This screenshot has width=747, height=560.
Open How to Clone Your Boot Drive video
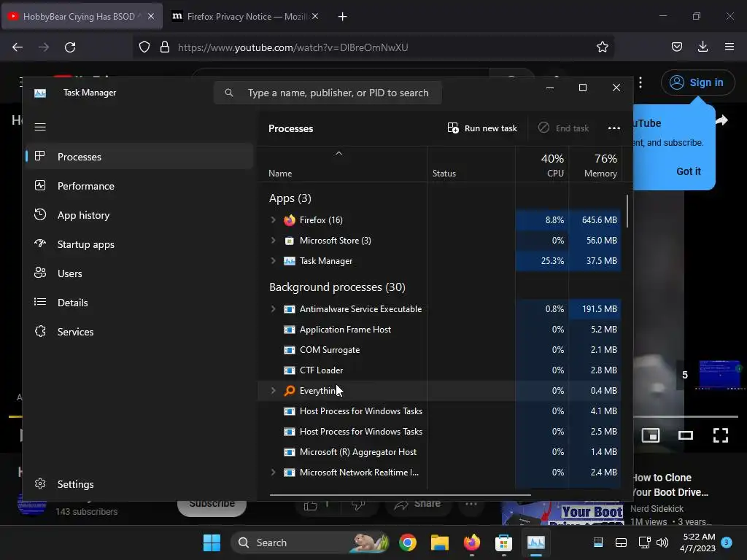670,485
